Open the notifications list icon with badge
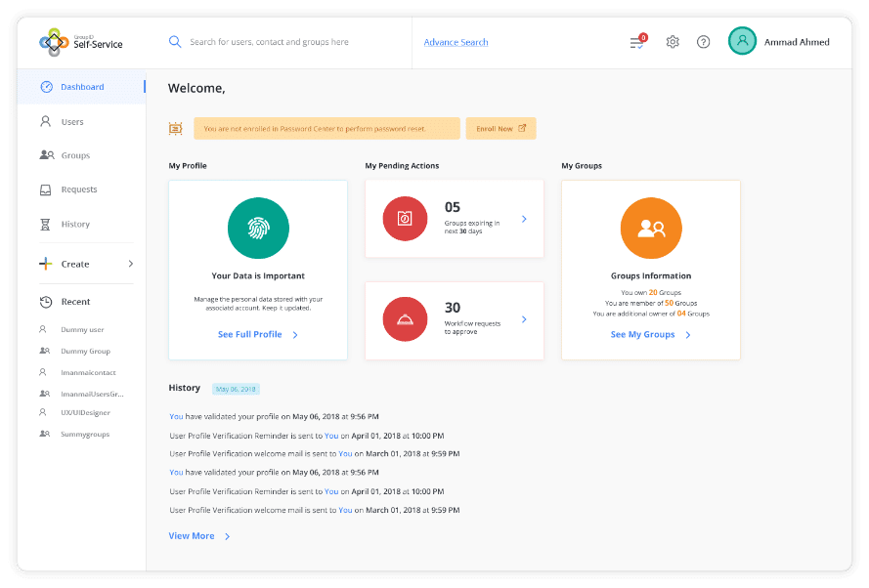Viewport: 869px width, 588px height. point(637,42)
